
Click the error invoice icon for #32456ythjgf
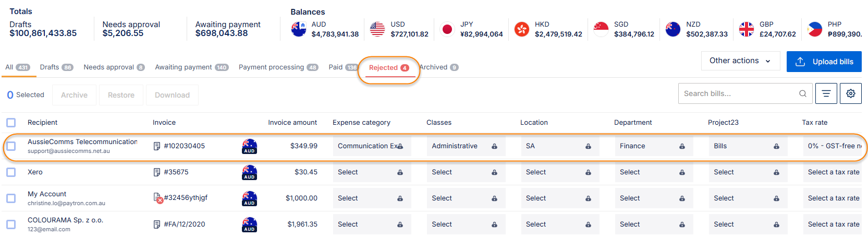point(157,198)
